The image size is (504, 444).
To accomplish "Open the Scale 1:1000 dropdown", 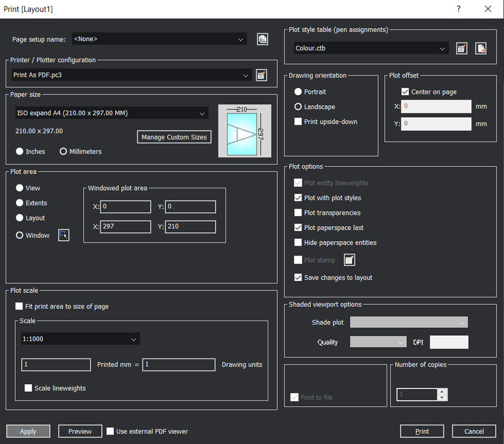I will [x=134, y=339].
